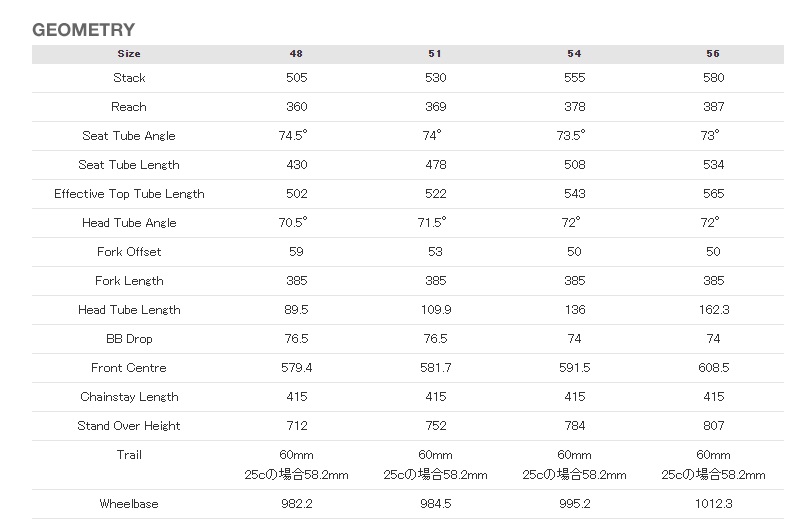The height and width of the screenshot is (530, 805).
Task: Click the Chainstay Length label
Action: [x=129, y=397]
